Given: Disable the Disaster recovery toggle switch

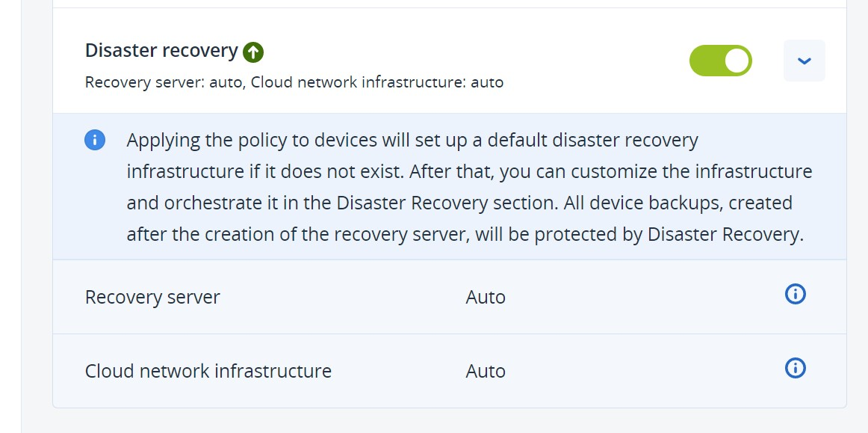Looking at the screenshot, I should pyautogui.click(x=720, y=61).
